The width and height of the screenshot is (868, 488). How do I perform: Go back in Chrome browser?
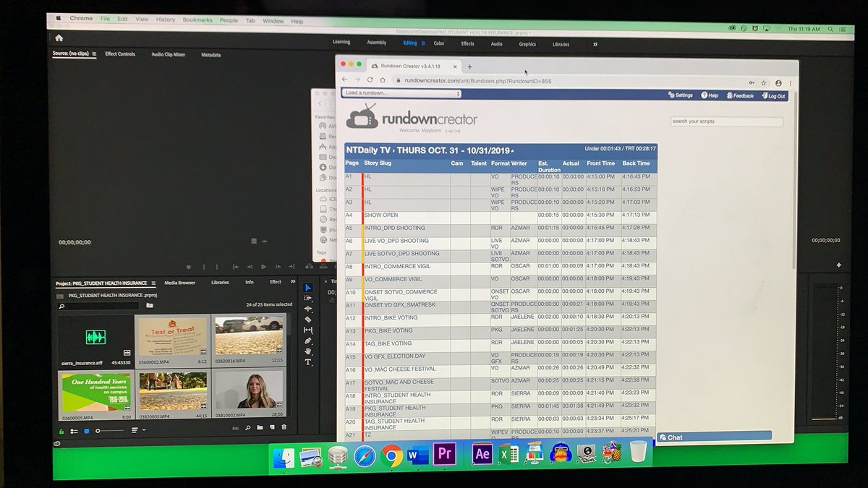345,80
